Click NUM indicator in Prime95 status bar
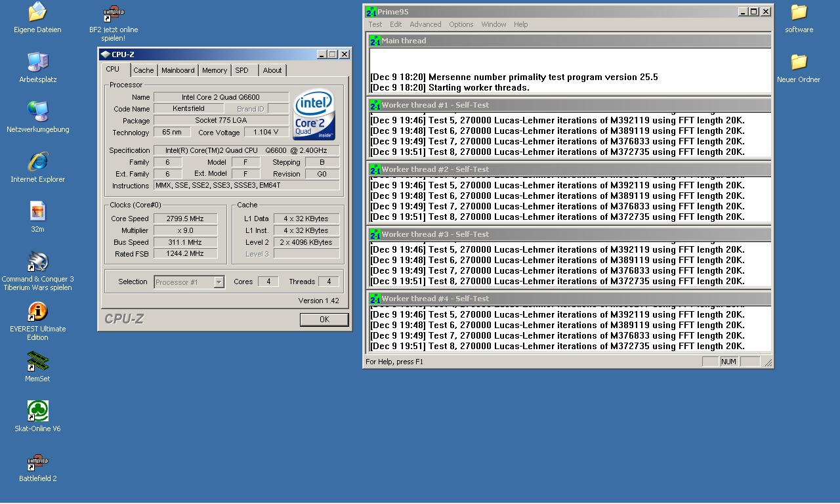Screen dimensions: 840x504 728,362
